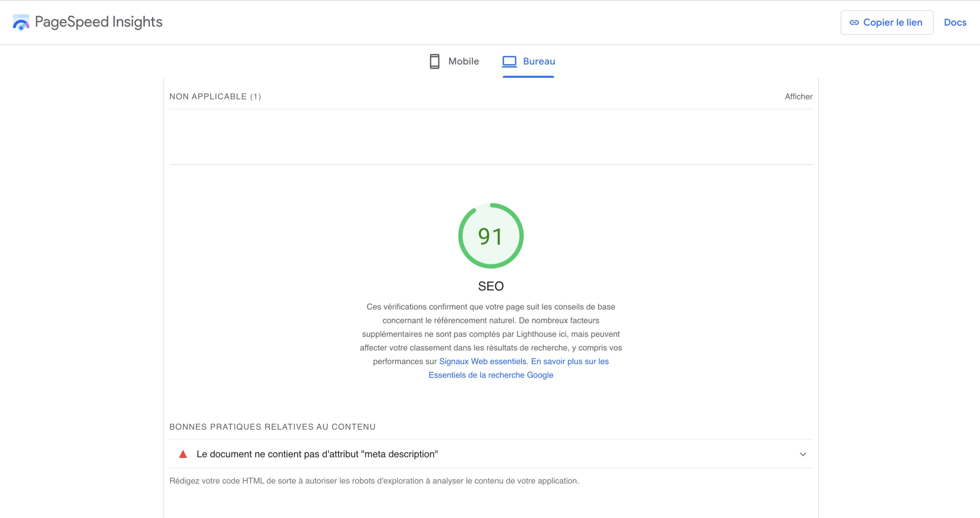The image size is (980, 518).
Task: Open the Docs link
Action: tap(955, 22)
